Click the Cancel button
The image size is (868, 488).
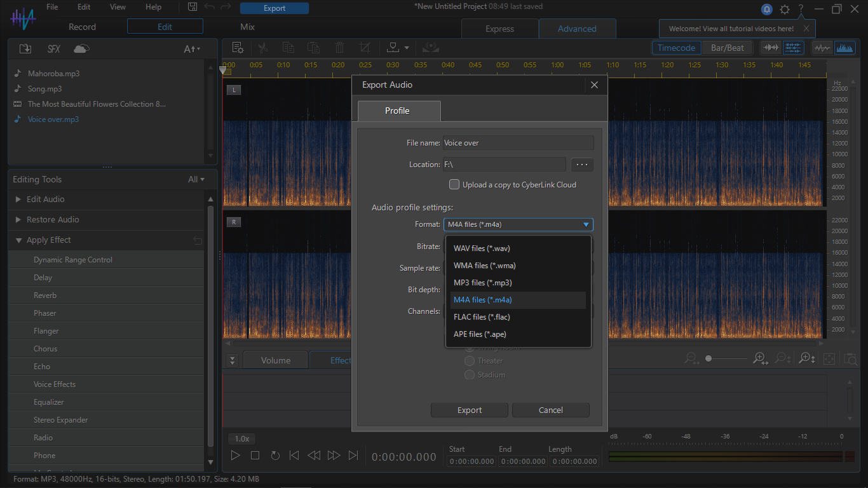tap(550, 410)
